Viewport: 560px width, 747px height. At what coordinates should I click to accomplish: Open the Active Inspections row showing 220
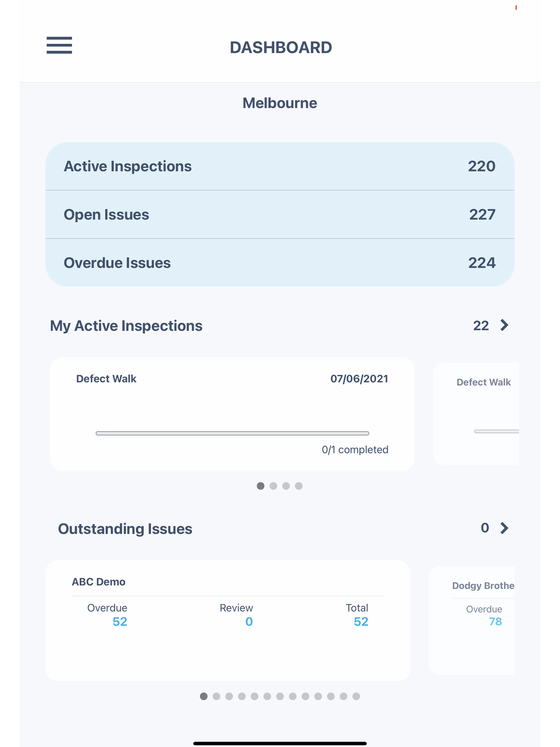coord(280,166)
